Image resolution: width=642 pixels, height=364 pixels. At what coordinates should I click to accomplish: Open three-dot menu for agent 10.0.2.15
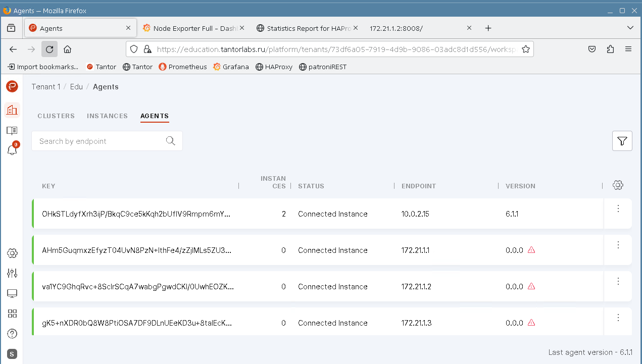pyautogui.click(x=618, y=209)
